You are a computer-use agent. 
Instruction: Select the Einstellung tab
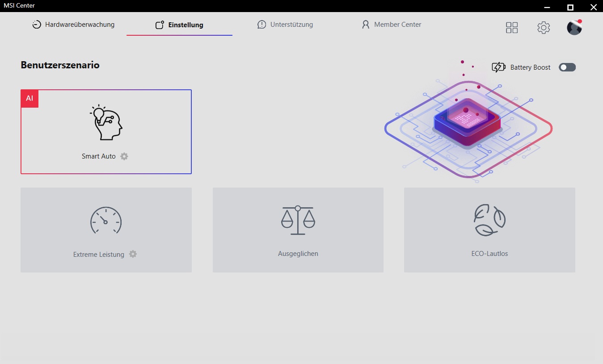179,25
